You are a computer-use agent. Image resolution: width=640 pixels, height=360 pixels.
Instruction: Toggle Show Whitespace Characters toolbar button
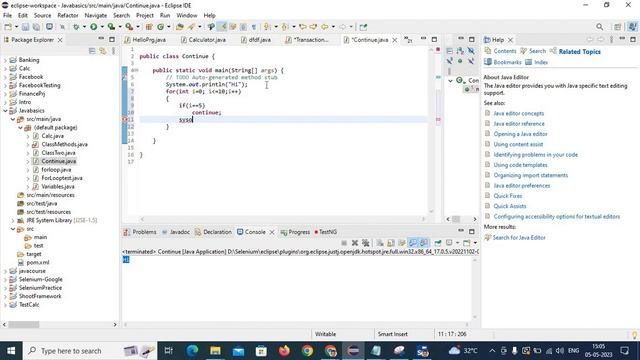point(254,27)
